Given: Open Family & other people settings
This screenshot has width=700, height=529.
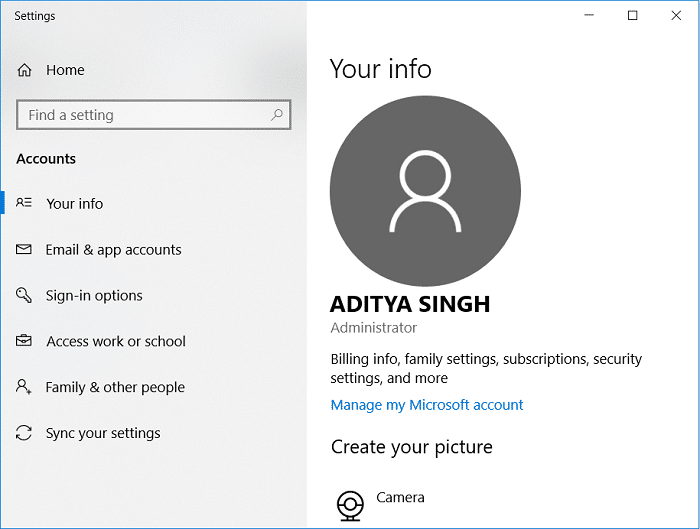Looking at the screenshot, I should pyautogui.click(x=115, y=387).
